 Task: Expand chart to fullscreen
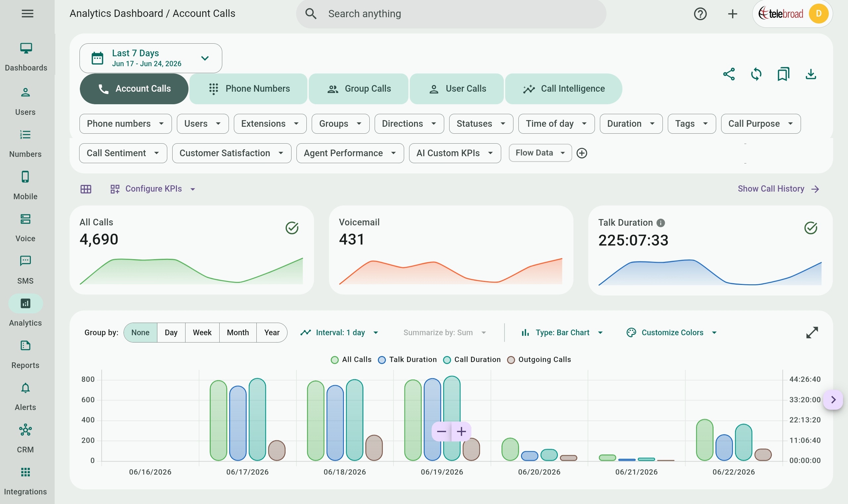812,333
